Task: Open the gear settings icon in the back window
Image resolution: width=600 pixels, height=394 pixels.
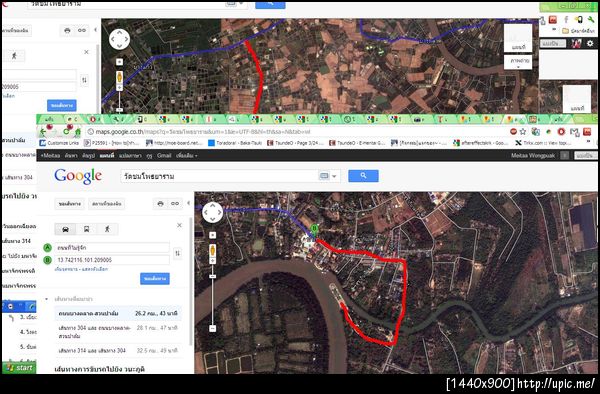Action: 590,43
